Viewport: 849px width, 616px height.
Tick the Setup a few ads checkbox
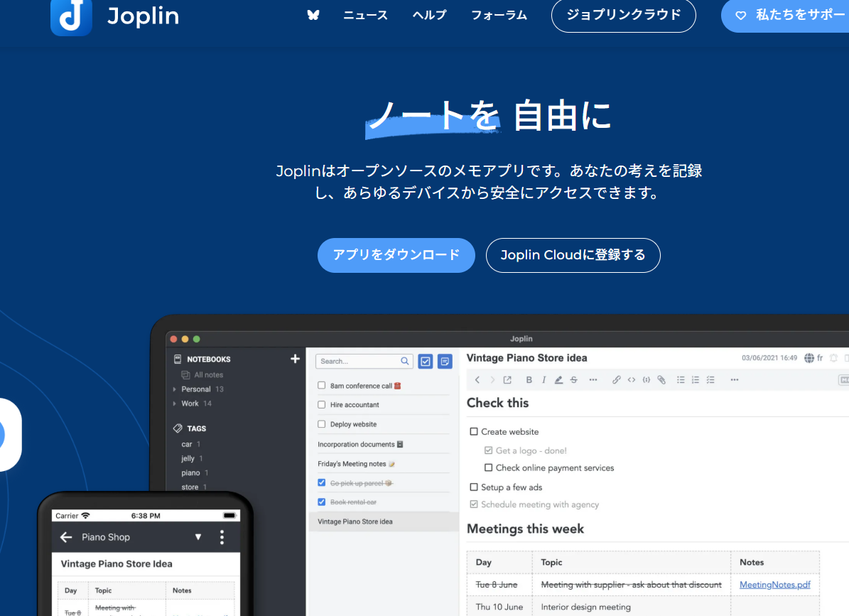click(474, 487)
